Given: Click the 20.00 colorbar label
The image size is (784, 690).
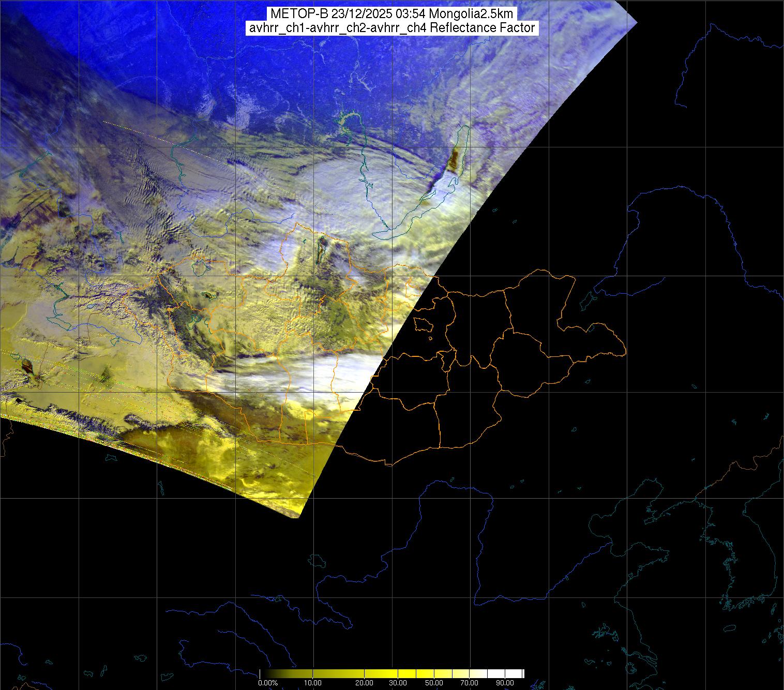Looking at the screenshot, I should click(365, 683).
